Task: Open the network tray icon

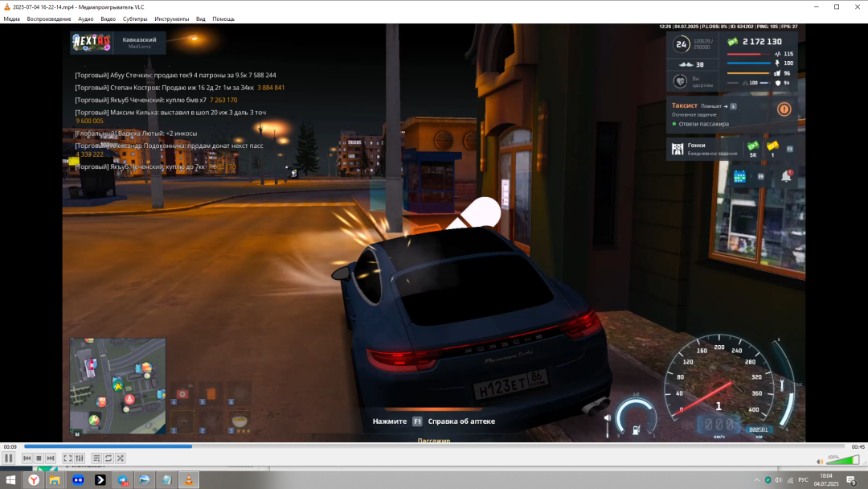Action: click(790, 480)
